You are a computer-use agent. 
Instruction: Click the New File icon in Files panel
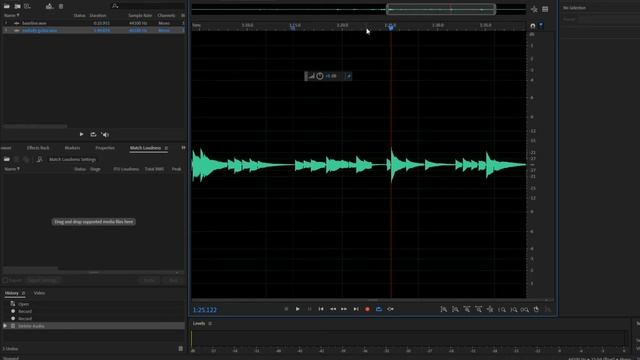pyautogui.click(x=27, y=6)
